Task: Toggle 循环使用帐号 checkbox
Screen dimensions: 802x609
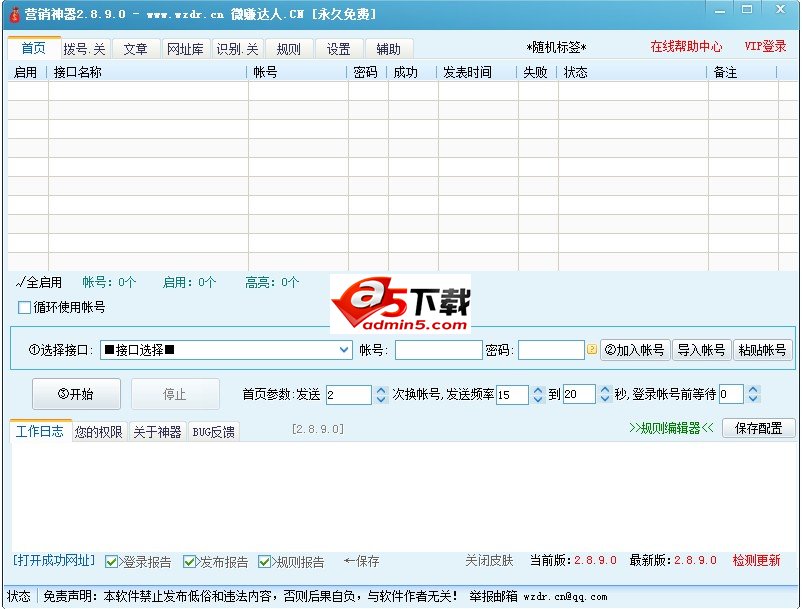Action: click(24, 307)
